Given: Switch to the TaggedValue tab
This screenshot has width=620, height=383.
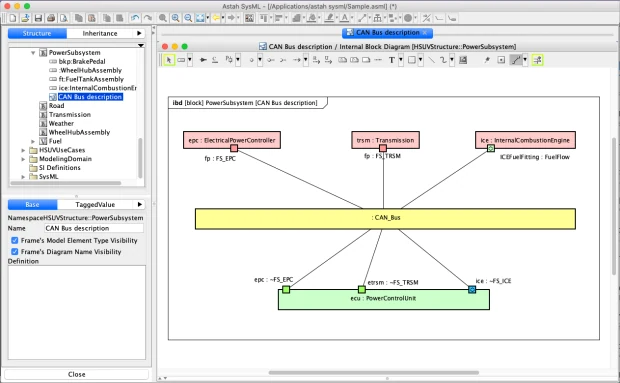Looking at the screenshot, I should click(x=95, y=204).
